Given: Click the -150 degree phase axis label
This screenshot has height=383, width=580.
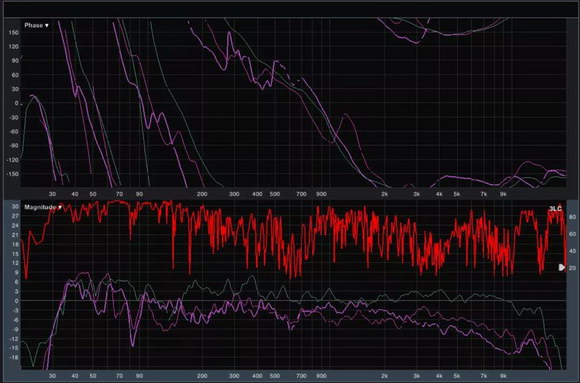Looking at the screenshot, I should click(12, 174).
